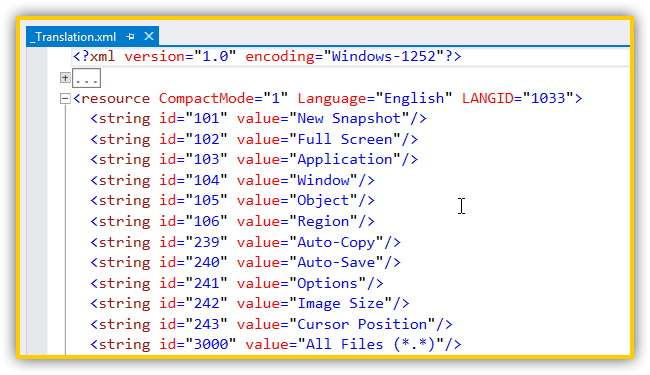Click the LANGID 1033 attribute value
This screenshot has width=650, height=375.
pos(548,98)
